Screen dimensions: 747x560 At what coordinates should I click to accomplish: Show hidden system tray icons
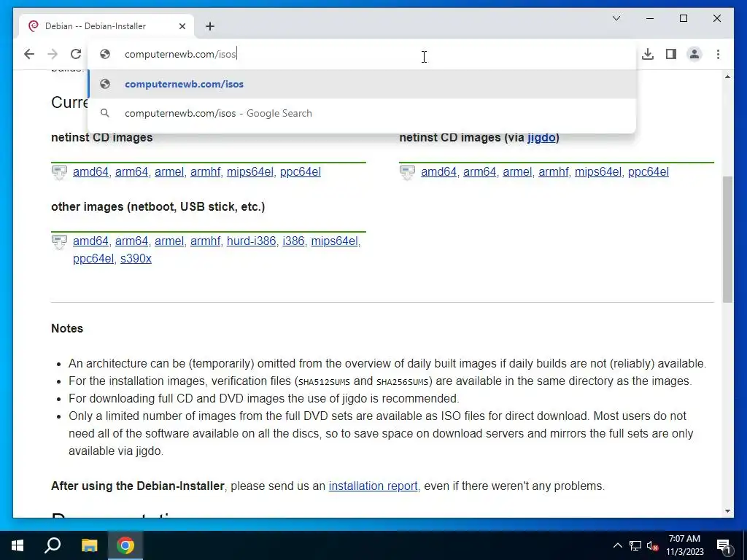click(x=617, y=545)
